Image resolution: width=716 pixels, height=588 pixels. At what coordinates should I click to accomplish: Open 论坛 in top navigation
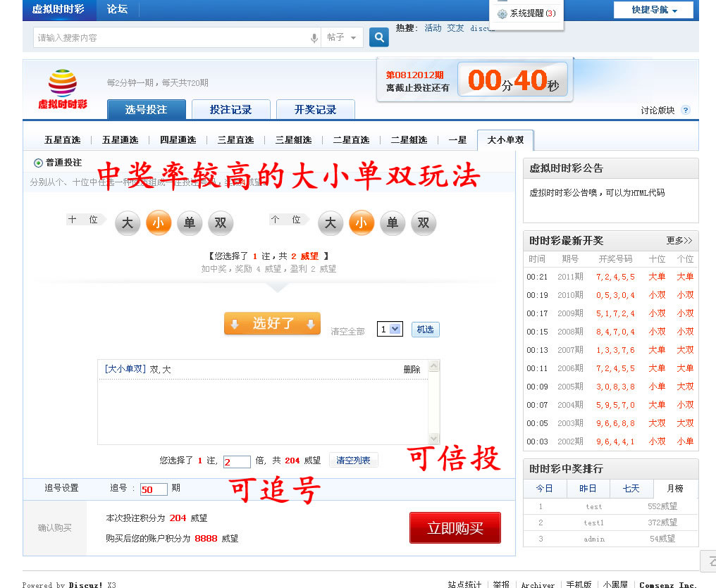(x=118, y=9)
